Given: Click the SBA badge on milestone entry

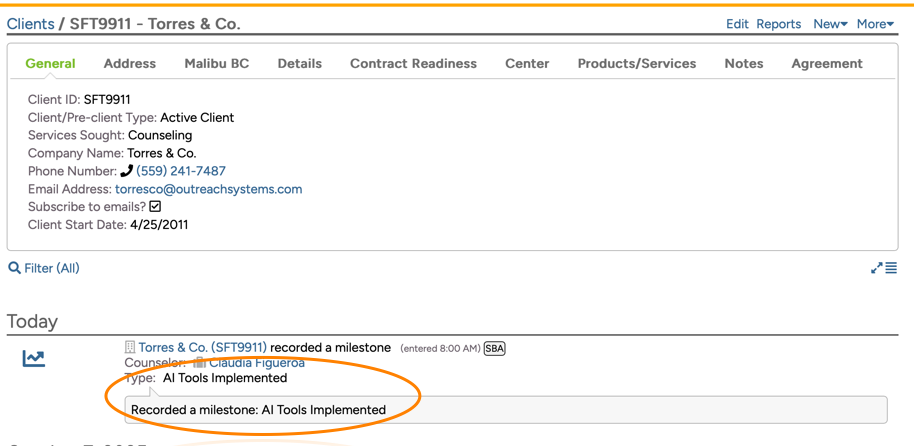Looking at the screenshot, I should click(x=494, y=348).
